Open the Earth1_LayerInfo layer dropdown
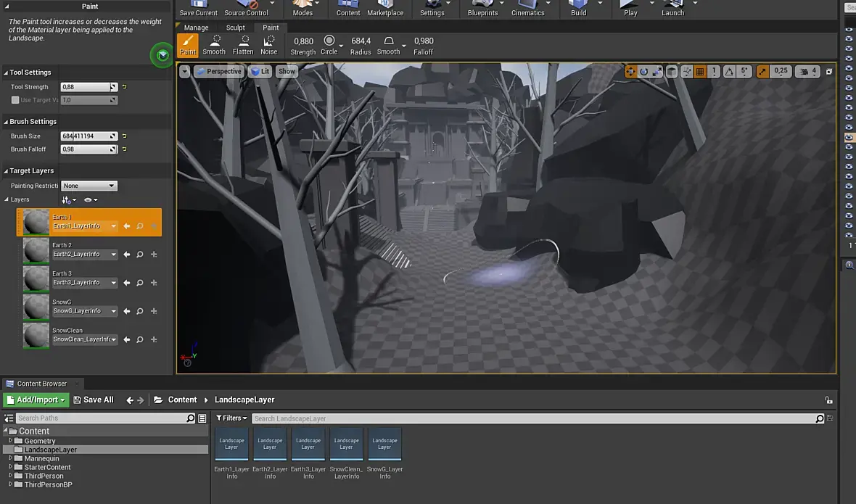The height and width of the screenshot is (504, 856). [84, 226]
